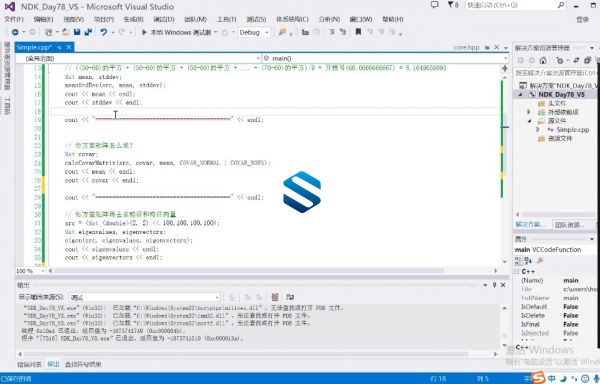Toggle Word Wrap icon in Output panel
This screenshot has height=384, width=600.
click(x=290, y=297)
